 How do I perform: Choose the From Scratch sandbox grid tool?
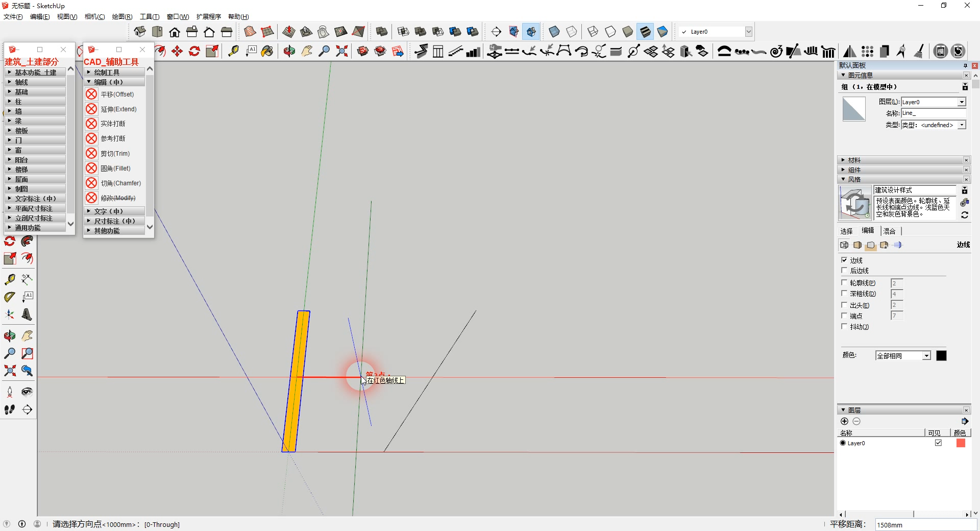267,32
